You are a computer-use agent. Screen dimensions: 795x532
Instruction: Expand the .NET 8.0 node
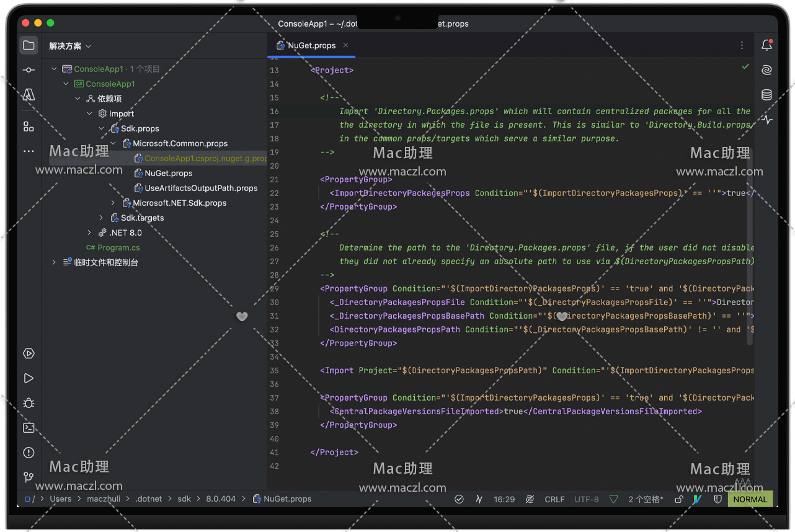click(x=89, y=233)
